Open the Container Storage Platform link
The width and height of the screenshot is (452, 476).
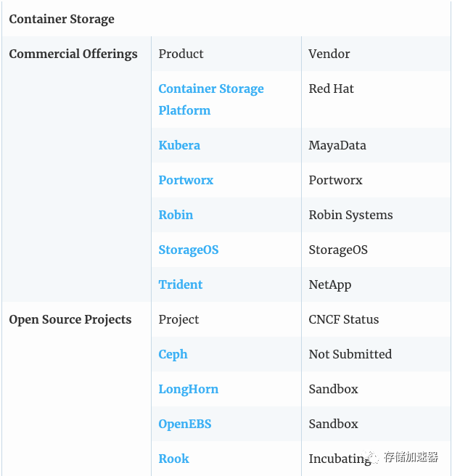[x=211, y=99]
